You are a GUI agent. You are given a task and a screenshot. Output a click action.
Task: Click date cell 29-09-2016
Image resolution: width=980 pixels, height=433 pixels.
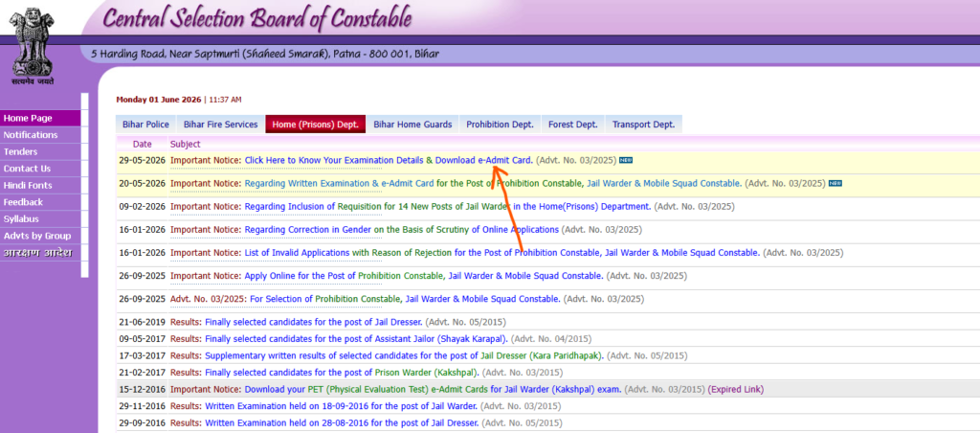143,422
